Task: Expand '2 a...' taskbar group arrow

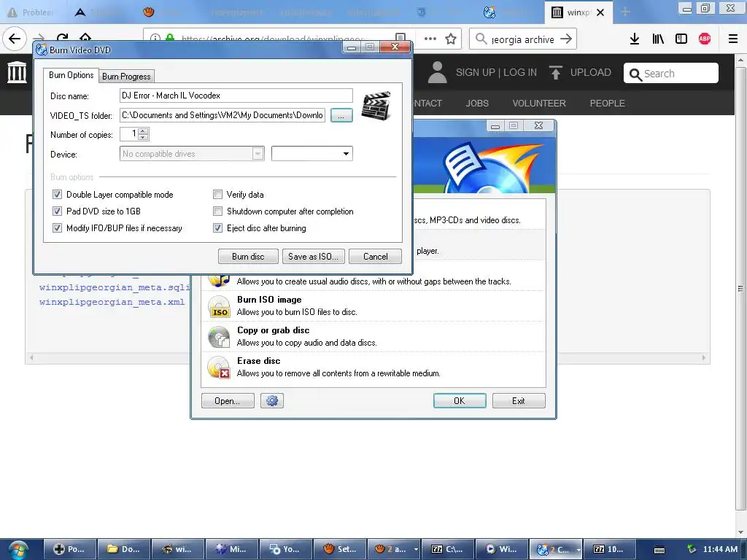Action: pyautogui.click(x=416, y=549)
